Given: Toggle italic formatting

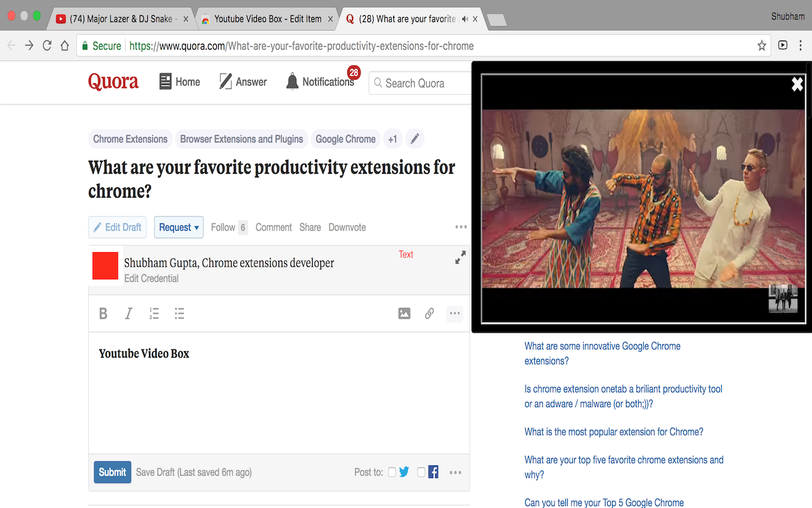Looking at the screenshot, I should coord(129,314).
